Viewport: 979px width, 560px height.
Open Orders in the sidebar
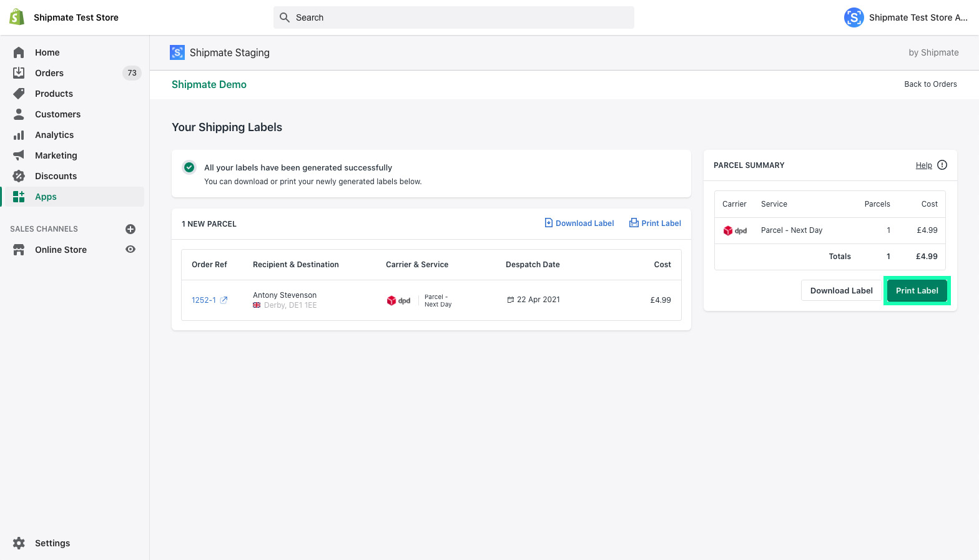(x=49, y=73)
